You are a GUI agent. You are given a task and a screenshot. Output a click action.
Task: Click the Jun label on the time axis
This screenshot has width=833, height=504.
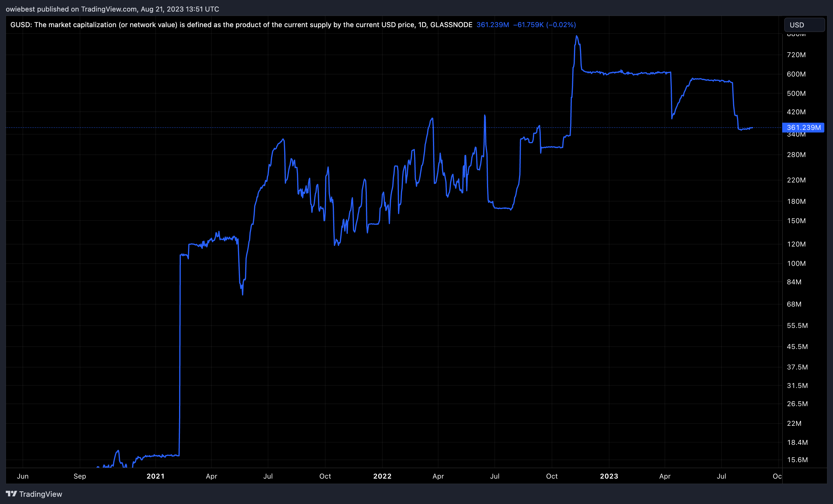click(23, 476)
